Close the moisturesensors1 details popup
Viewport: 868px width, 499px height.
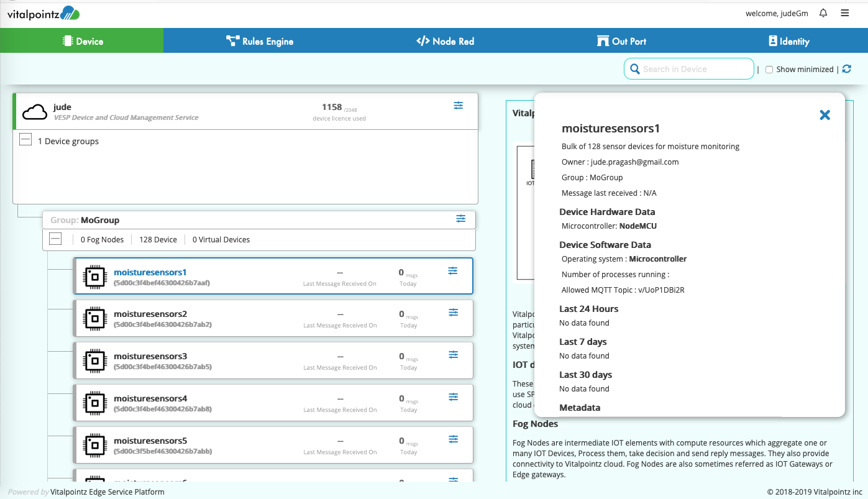(x=825, y=115)
